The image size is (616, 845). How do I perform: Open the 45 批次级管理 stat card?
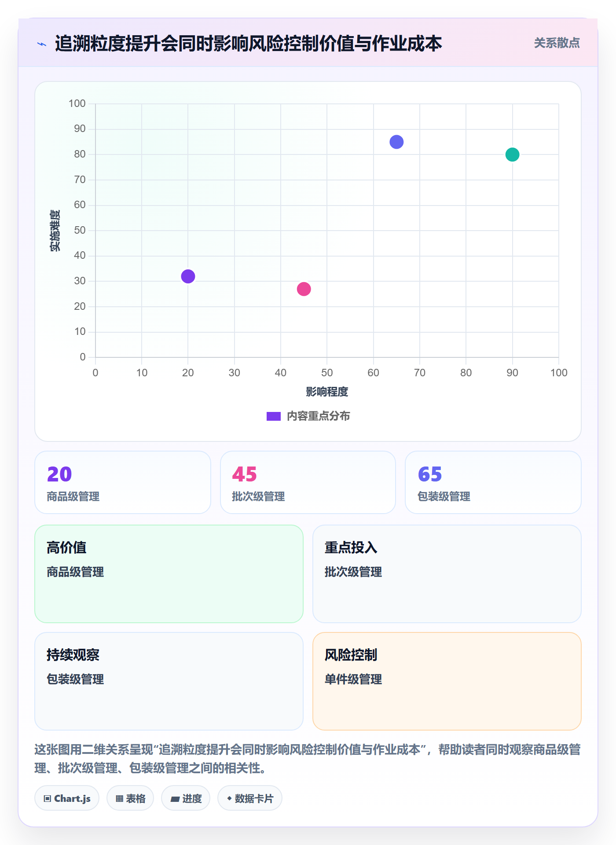pyautogui.click(x=308, y=482)
